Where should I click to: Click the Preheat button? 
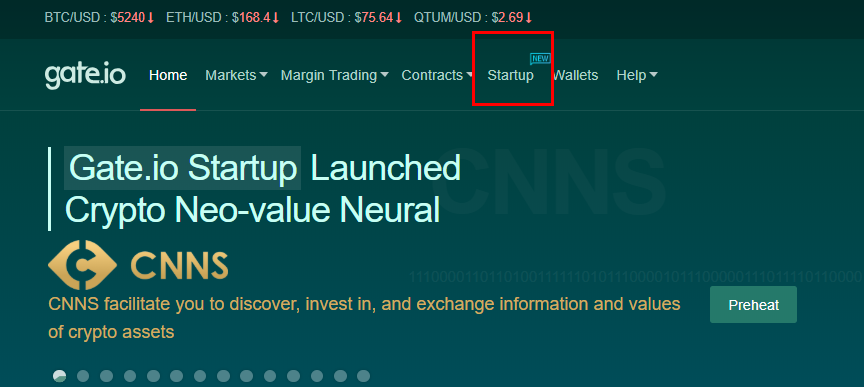[753, 304]
